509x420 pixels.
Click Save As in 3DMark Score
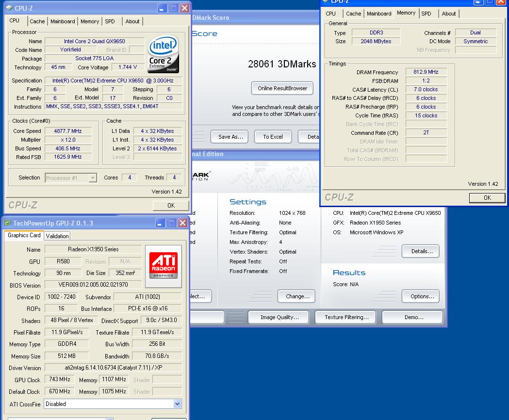pyautogui.click(x=230, y=137)
